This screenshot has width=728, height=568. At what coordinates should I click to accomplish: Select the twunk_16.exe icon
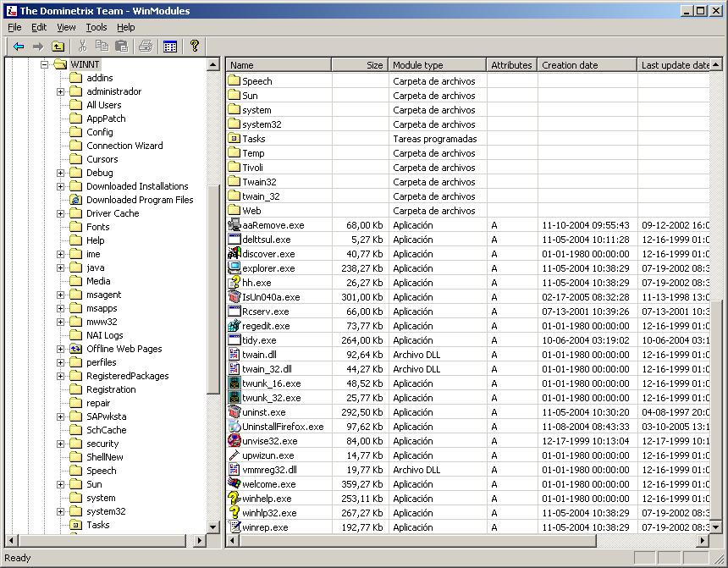pyautogui.click(x=234, y=383)
